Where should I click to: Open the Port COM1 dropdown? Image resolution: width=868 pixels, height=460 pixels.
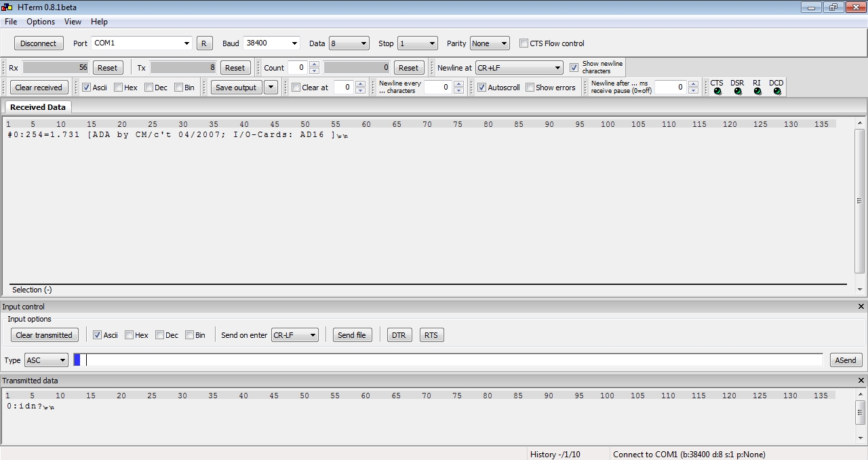142,43
